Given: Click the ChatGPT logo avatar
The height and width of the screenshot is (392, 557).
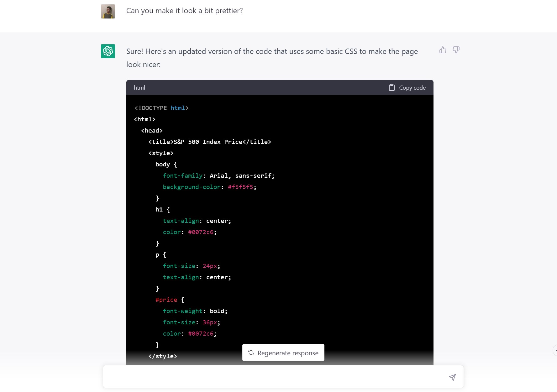Looking at the screenshot, I should [108, 51].
